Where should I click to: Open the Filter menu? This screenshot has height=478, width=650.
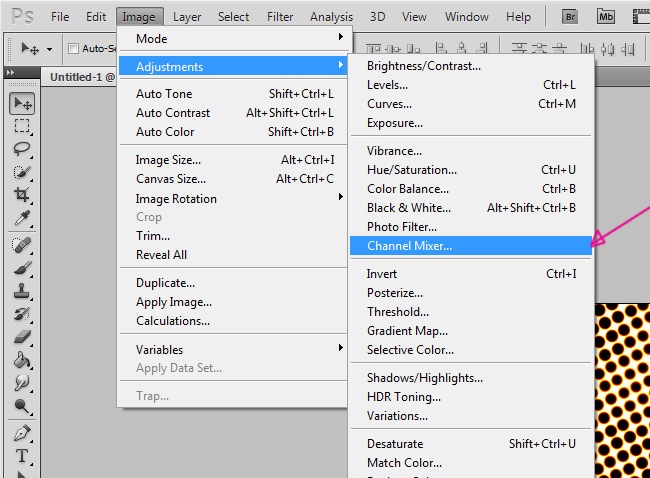click(280, 17)
